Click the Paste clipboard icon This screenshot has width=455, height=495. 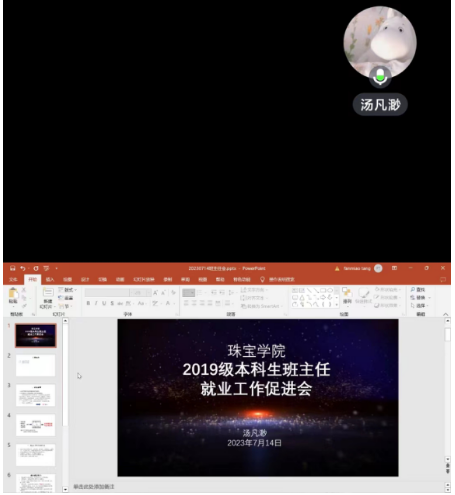coord(13,293)
